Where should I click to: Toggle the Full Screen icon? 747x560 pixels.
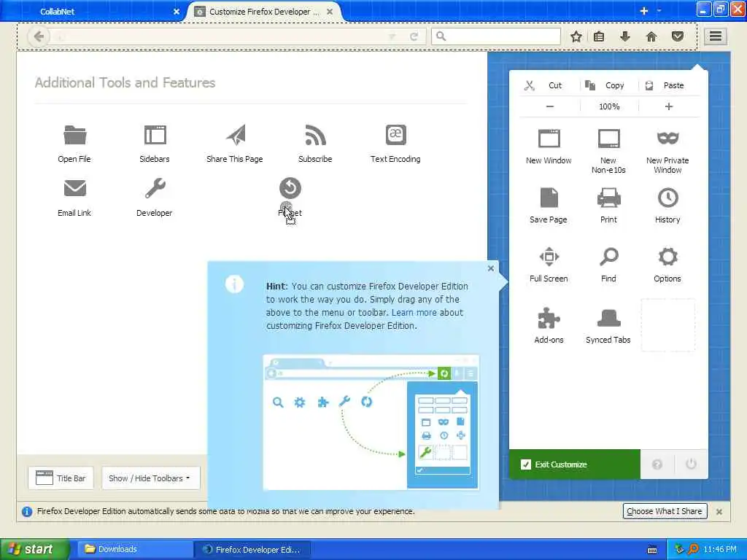tap(549, 257)
